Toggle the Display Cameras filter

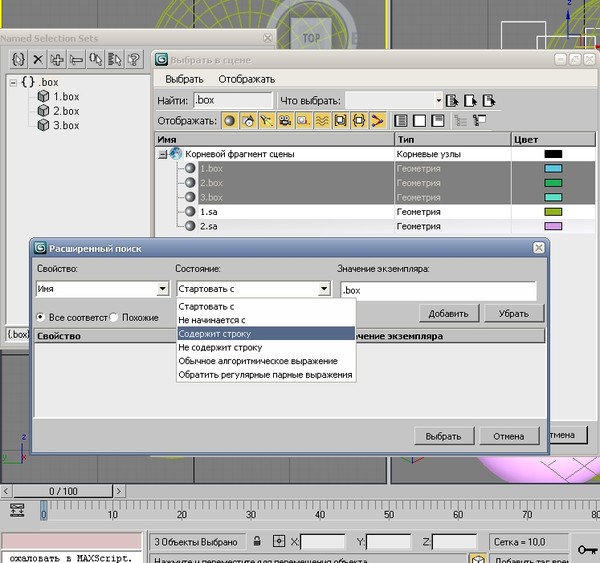(x=285, y=121)
